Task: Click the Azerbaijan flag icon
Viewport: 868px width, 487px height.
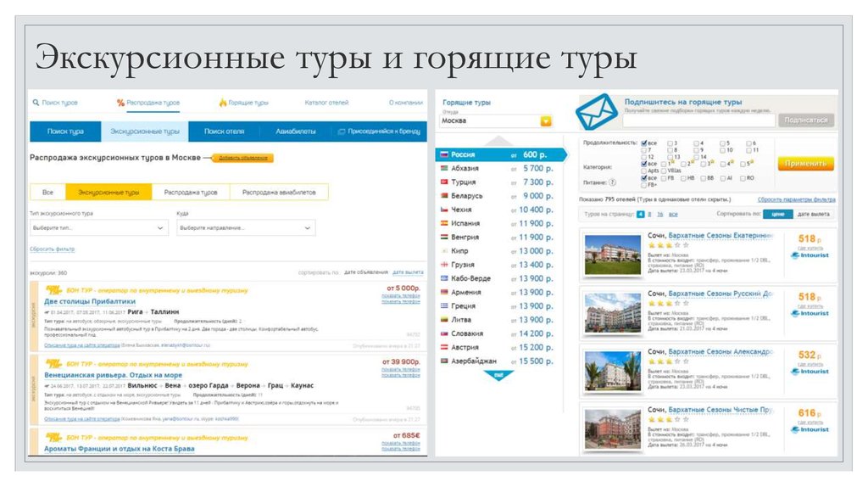Action: point(444,361)
